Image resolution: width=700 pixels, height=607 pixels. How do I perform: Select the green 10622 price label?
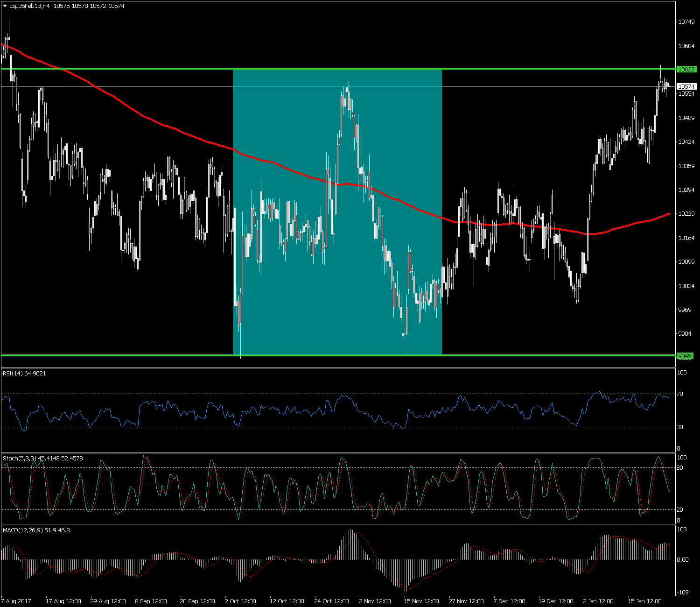[686, 69]
